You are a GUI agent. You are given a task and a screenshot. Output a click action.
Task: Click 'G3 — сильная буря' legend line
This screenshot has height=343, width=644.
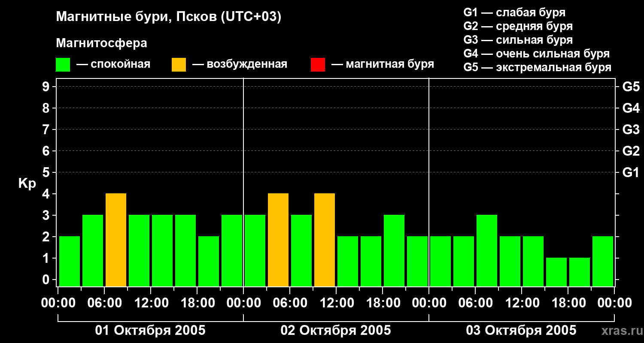click(518, 40)
